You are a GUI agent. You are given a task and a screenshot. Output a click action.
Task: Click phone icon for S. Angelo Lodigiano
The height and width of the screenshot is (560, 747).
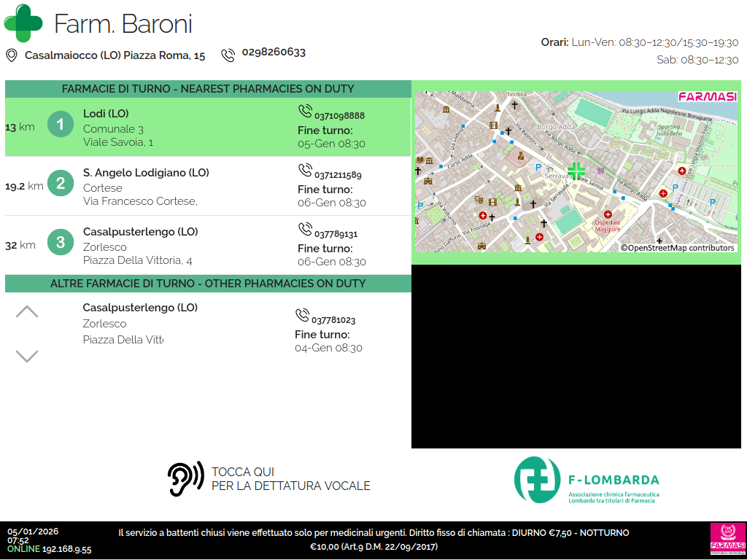[x=305, y=170]
